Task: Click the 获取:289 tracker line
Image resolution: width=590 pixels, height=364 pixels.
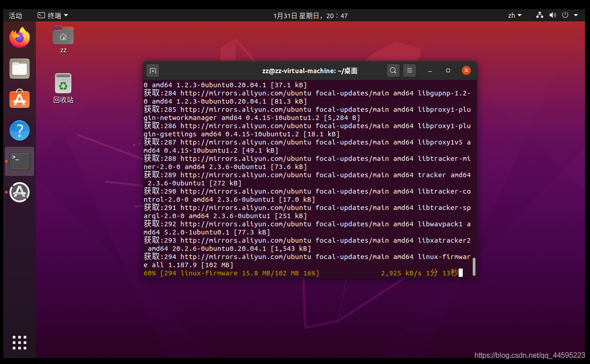Action: point(307,179)
